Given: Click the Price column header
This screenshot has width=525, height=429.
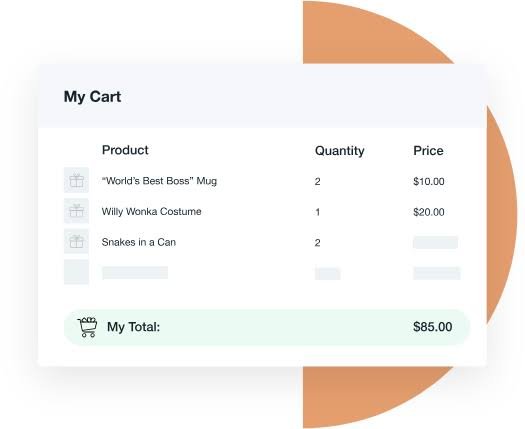Looking at the screenshot, I should point(428,150).
